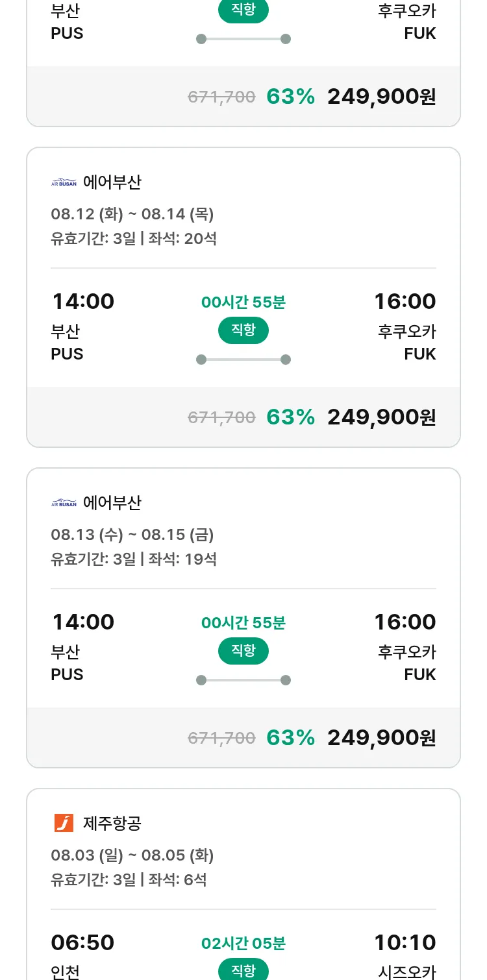This screenshot has height=980, width=487.
Task: Click the 10:10 arrival time for Shizuoka
Action: pos(405,942)
